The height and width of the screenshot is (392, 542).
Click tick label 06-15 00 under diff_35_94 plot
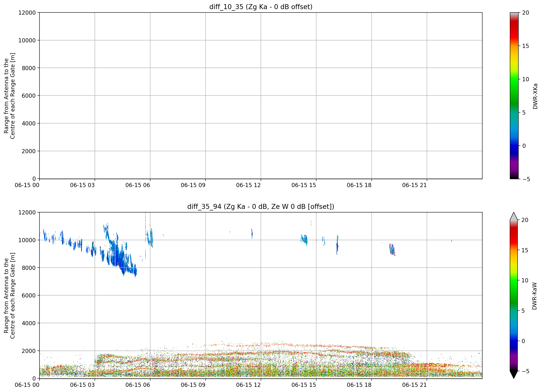27,385
